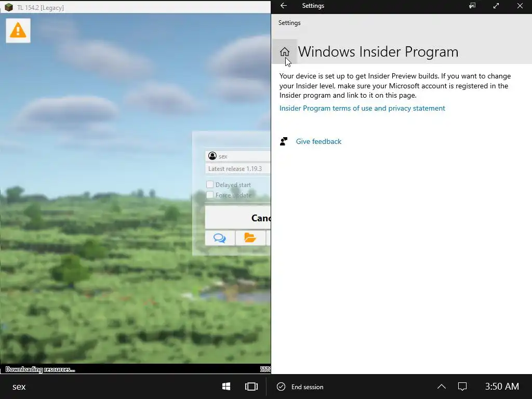Viewport: 532px width, 399px height.
Task: Click the account name field showing 'sex'
Action: [x=238, y=156]
